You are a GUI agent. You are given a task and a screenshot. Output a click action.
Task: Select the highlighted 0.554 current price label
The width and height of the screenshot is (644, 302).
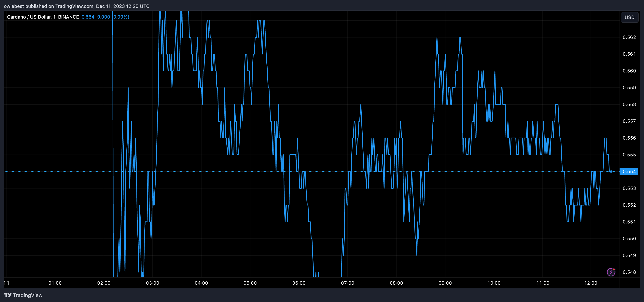click(x=629, y=171)
